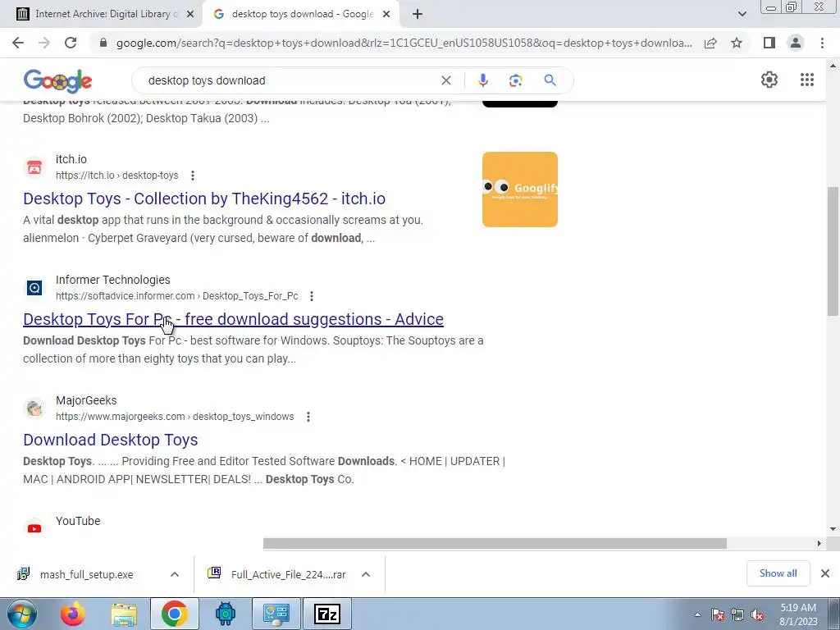
Task: Click into the Google search box
Action: 290,80
